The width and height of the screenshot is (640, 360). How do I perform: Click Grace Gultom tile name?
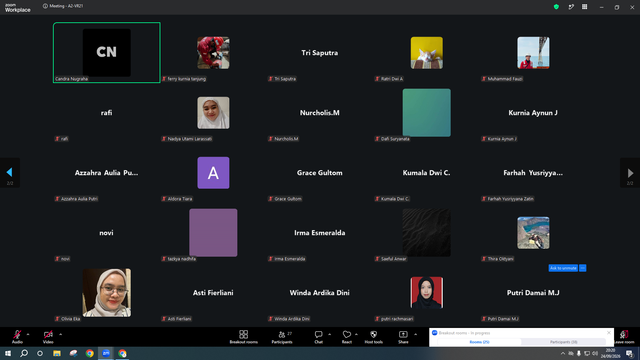click(x=320, y=173)
